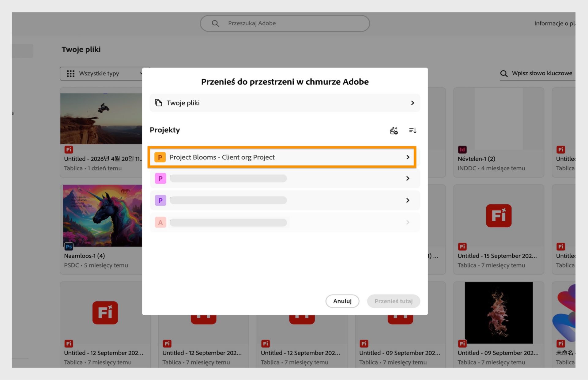Click the files icon beside Twoje pliki
The image size is (588, 380).
[158, 103]
